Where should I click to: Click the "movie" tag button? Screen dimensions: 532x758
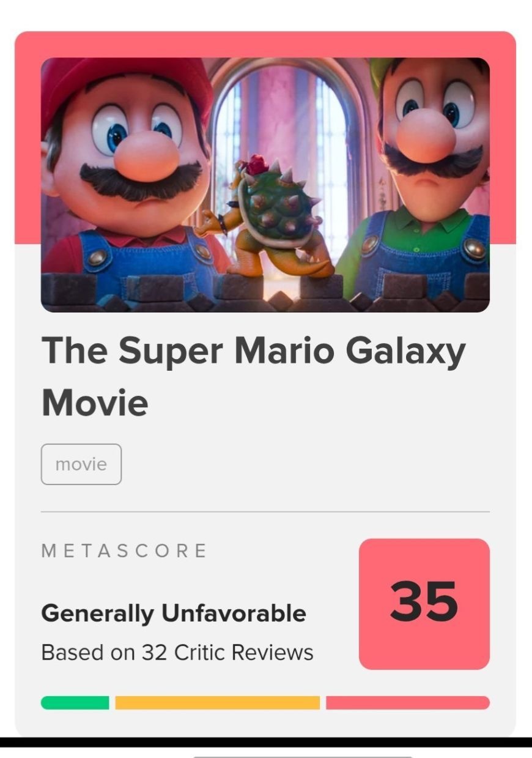[x=81, y=464]
